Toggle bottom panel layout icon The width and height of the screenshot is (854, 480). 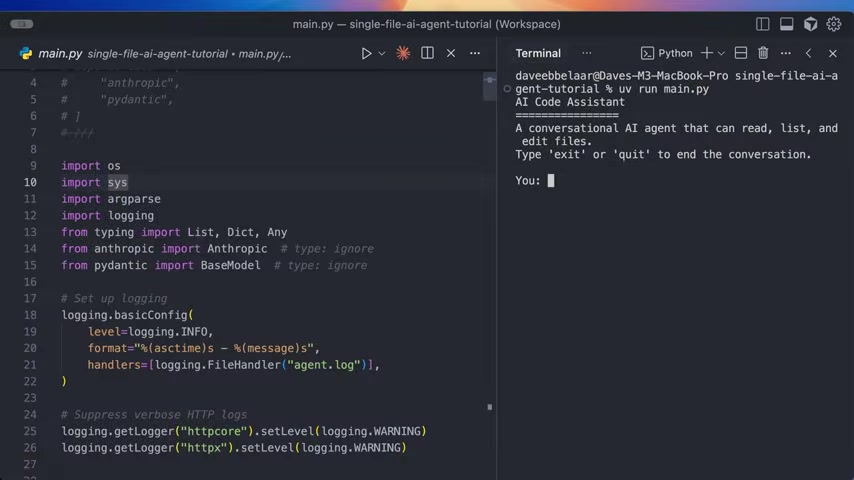point(786,24)
